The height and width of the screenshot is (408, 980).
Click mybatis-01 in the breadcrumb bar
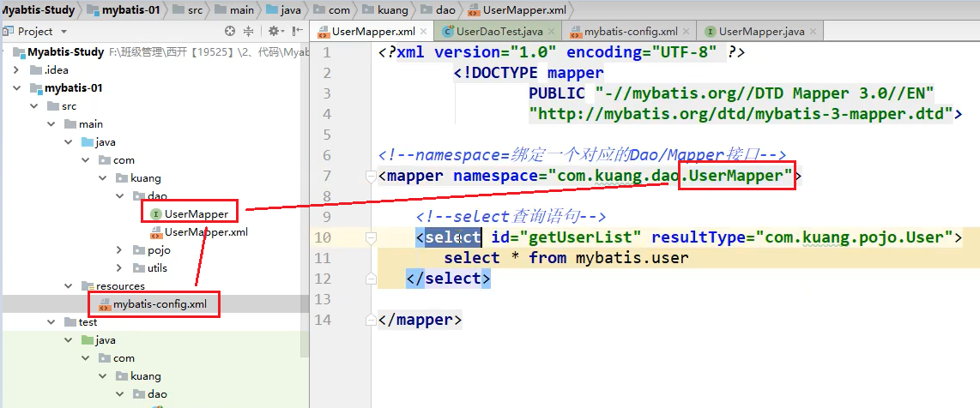pyautogui.click(x=123, y=10)
